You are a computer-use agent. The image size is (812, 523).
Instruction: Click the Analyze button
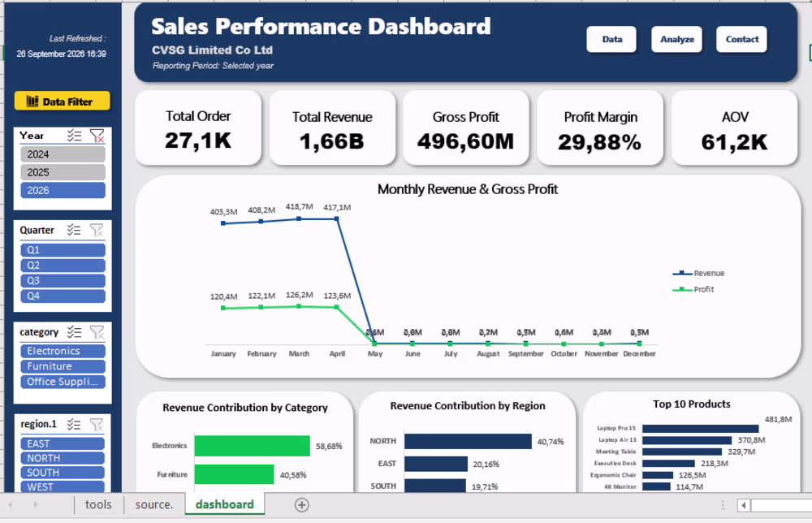tap(677, 39)
